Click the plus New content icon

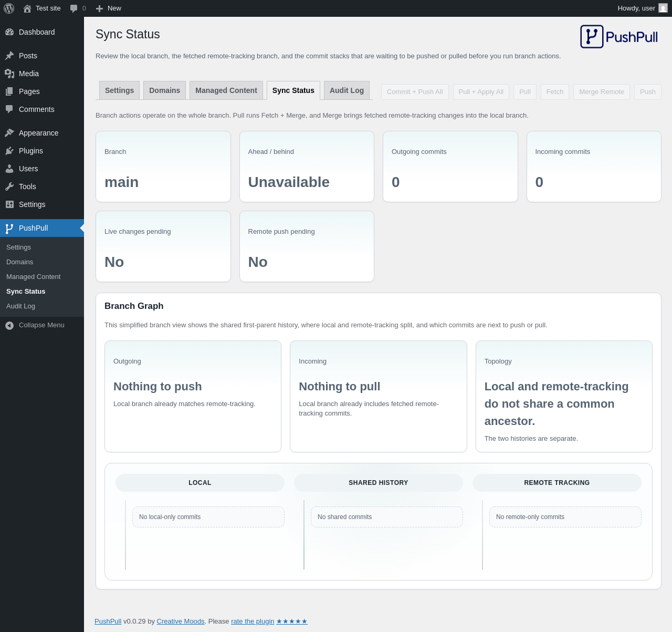[x=99, y=8]
